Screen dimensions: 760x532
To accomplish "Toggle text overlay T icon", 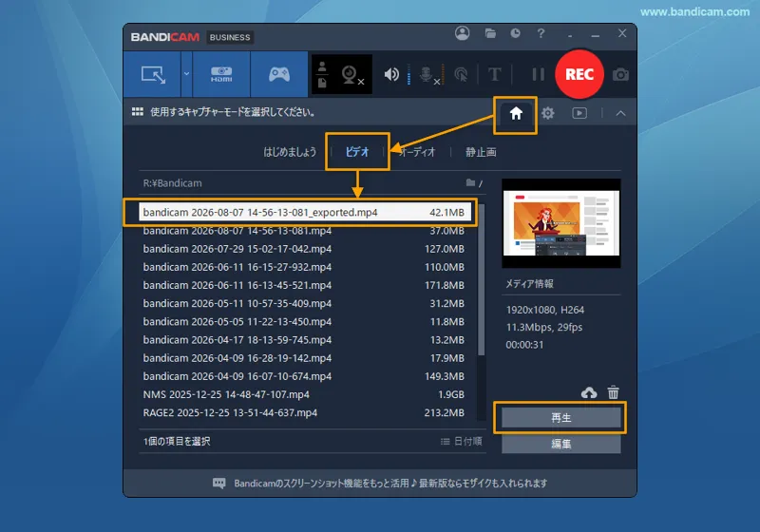I will click(x=494, y=75).
